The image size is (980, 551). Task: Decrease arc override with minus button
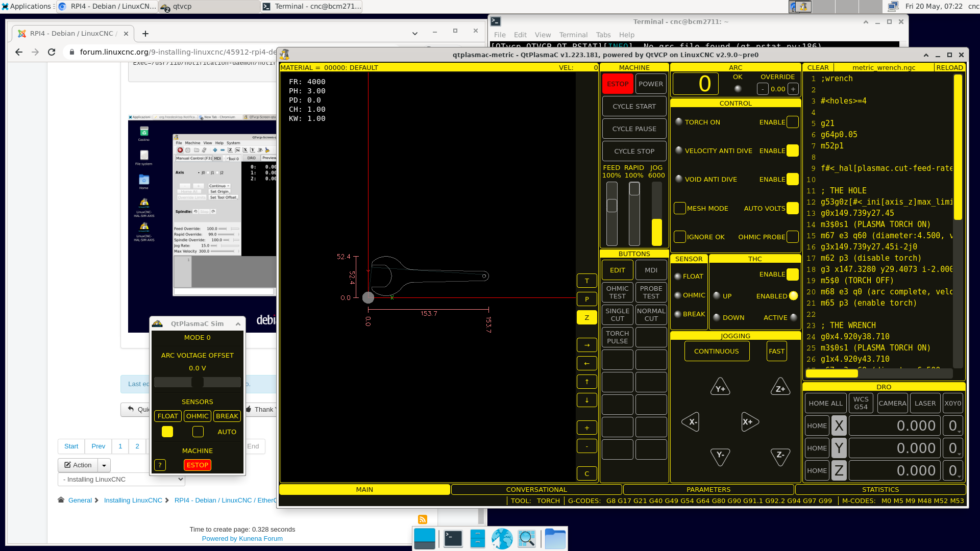coord(763,89)
